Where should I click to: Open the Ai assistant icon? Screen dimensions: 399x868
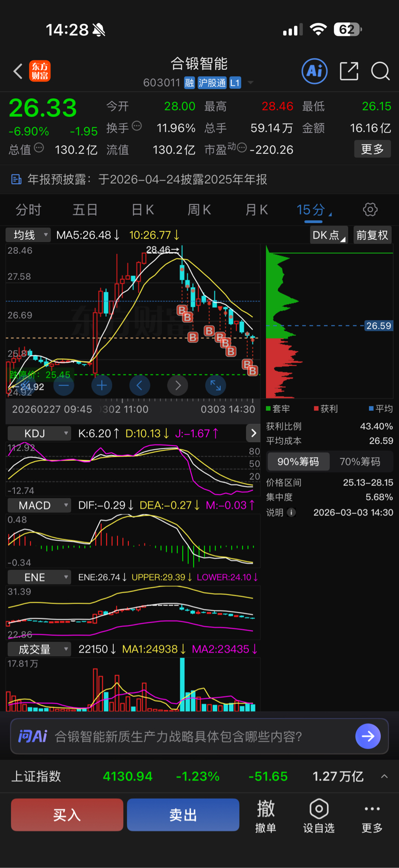pyautogui.click(x=314, y=71)
